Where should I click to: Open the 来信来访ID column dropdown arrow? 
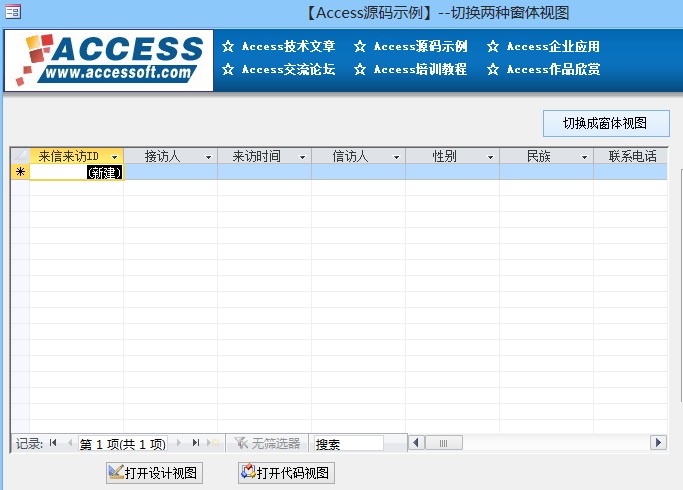115,157
